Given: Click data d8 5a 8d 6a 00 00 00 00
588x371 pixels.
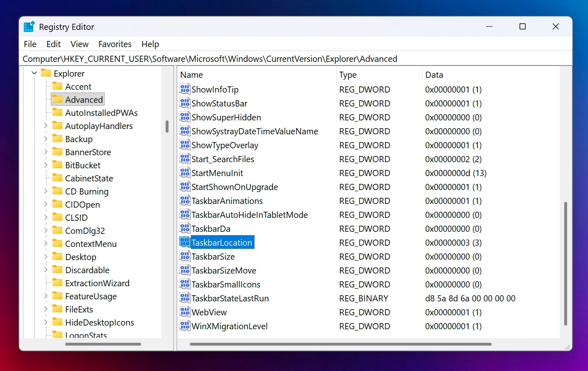Looking at the screenshot, I should point(470,298).
